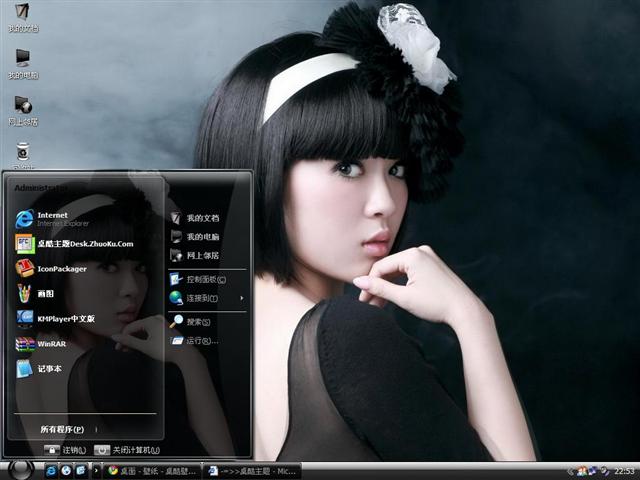640x480 pixels.
Task: Expand hidden system tray icons
Action: click(570, 472)
